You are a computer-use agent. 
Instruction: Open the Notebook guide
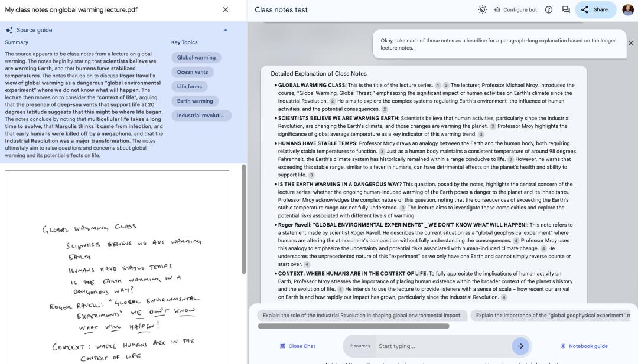(584, 346)
